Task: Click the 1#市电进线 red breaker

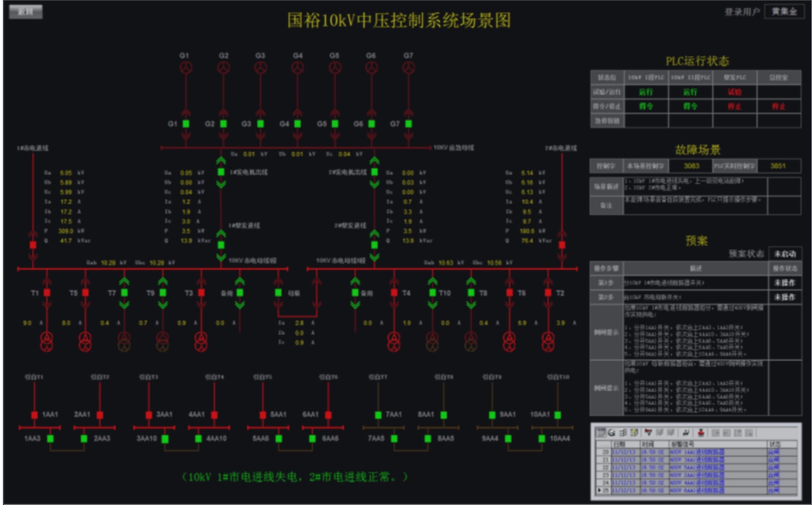Action: (33, 245)
